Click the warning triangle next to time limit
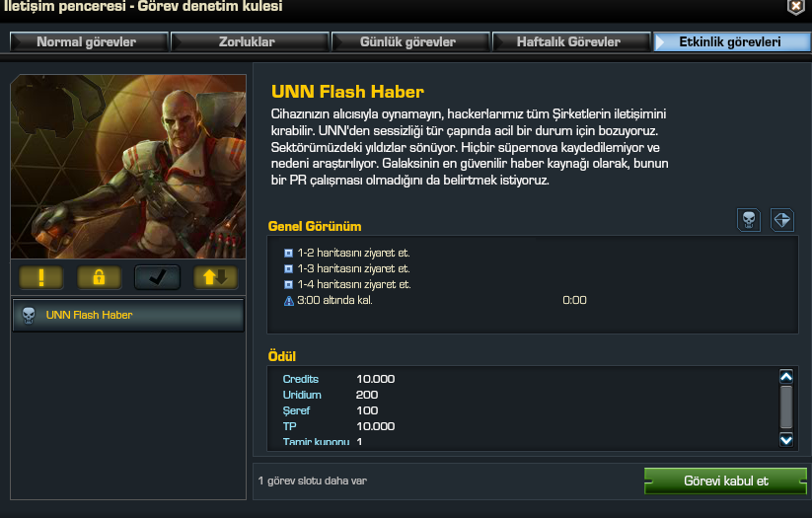This screenshot has width=812, height=518. (x=289, y=300)
